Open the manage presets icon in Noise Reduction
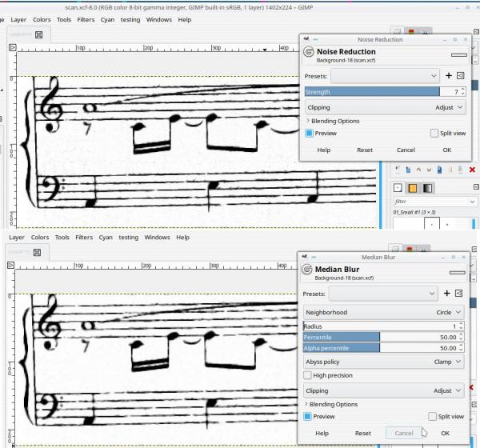The image size is (480, 448). click(x=461, y=76)
